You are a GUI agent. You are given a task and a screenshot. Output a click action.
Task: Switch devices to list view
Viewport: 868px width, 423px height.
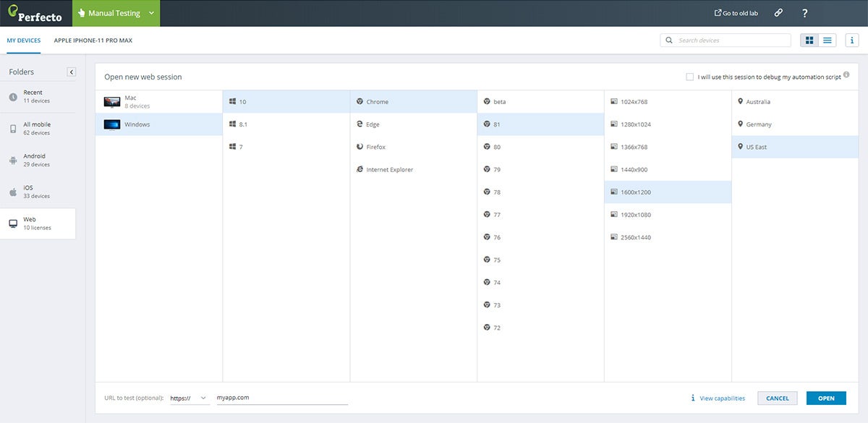827,40
